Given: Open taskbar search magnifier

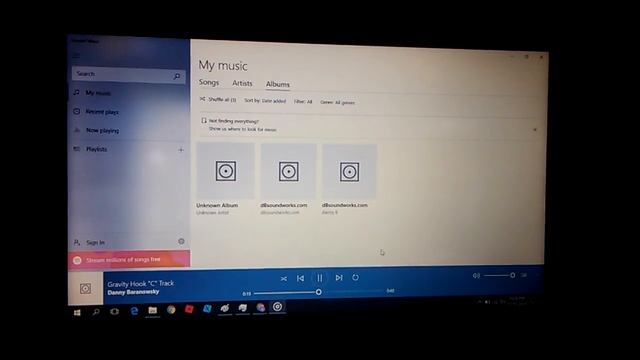Looking at the screenshot, I should [x=96, y=312].
